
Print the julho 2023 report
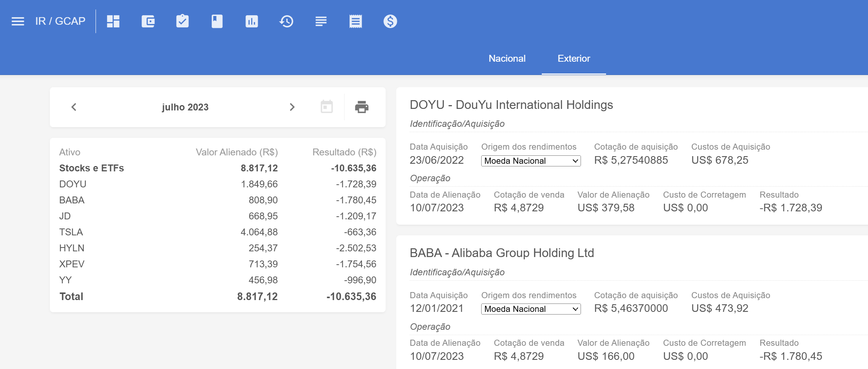click(362, 107)
